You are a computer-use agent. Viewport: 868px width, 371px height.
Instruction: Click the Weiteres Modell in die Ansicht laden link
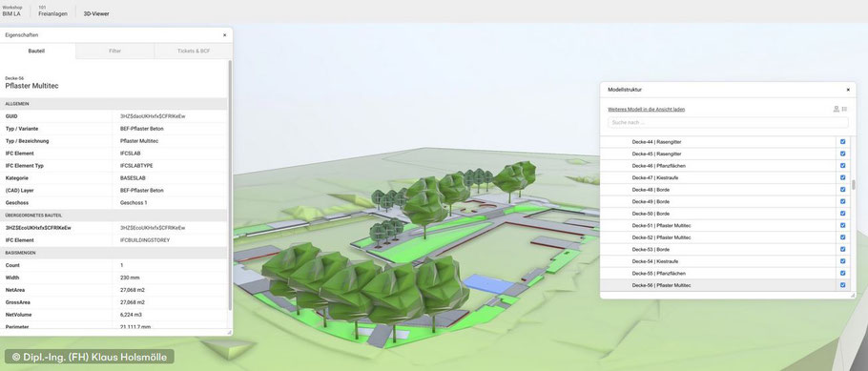[x=646, y=109]
